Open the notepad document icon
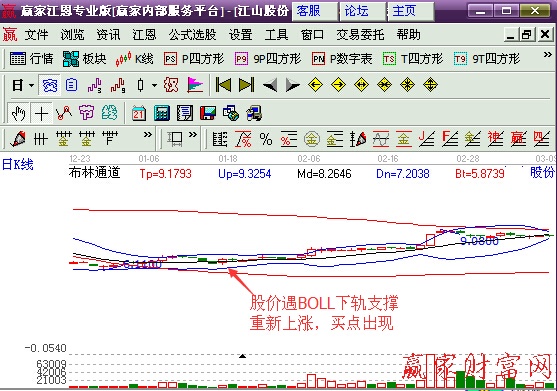This screenshot has height=391, width=557. [185, 113]
